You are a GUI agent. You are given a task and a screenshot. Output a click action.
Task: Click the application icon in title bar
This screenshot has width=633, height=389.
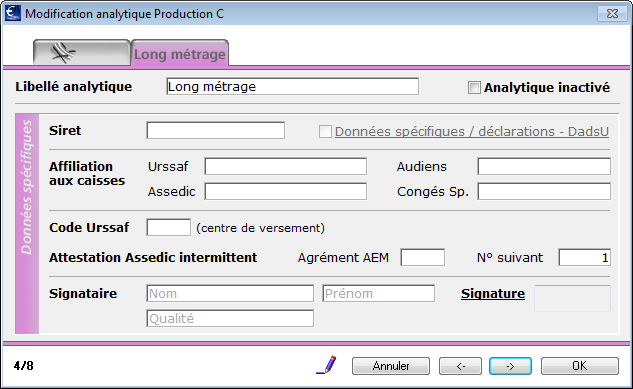tap(13, 13)
